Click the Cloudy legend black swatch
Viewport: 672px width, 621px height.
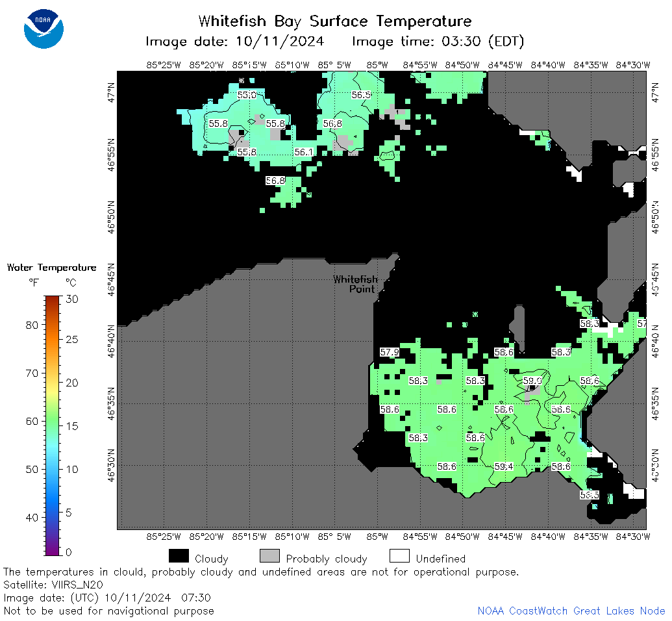click(x=179, y=555)
